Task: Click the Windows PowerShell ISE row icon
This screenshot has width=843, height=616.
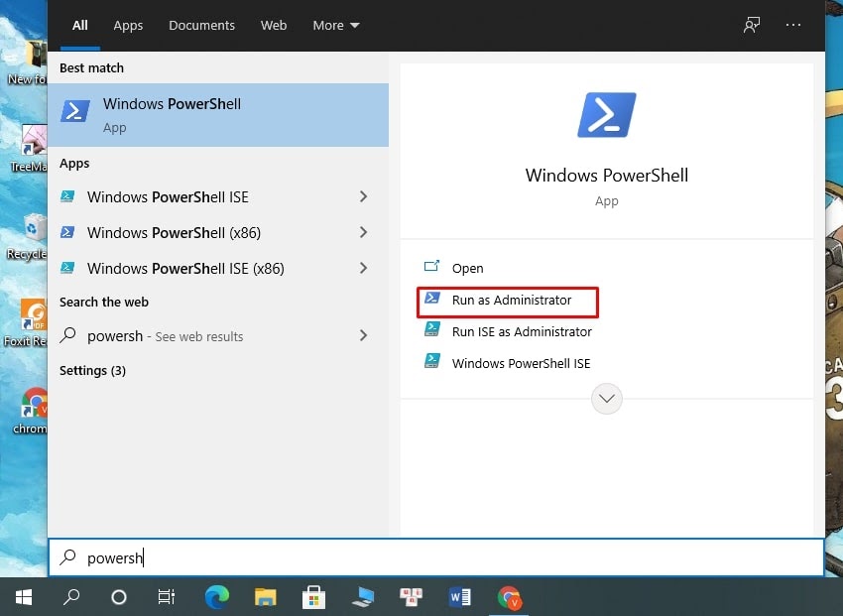Action: (67, 196)
